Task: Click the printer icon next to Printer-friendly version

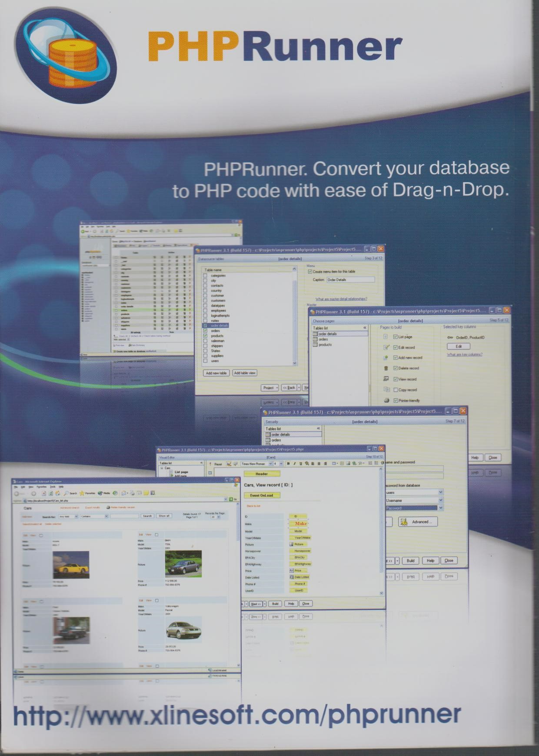Action: click(108, 507)
